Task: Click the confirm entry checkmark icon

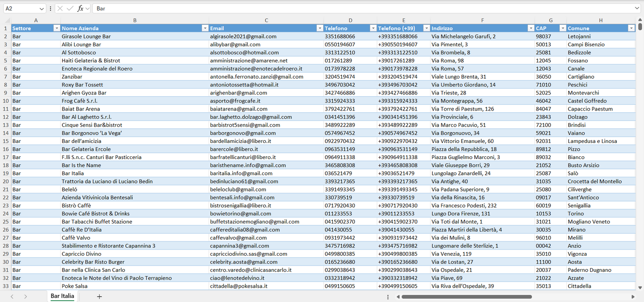Action: (x=70, y=8)
